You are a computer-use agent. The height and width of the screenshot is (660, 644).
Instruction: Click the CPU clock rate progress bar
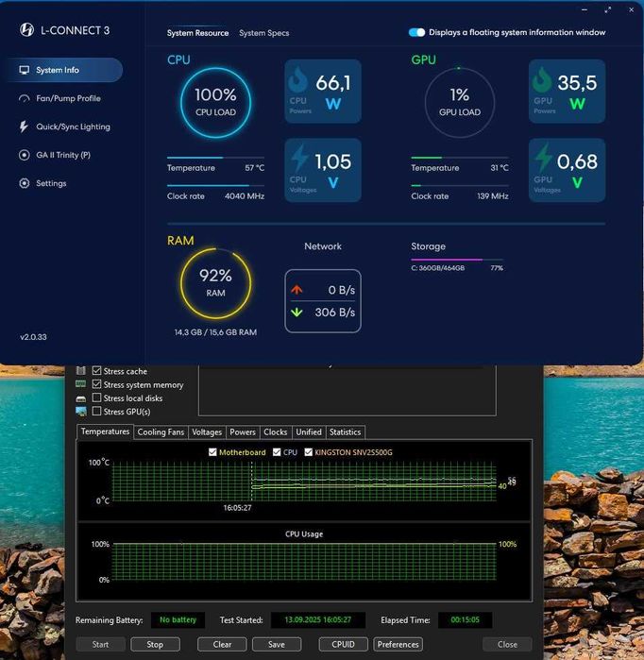tap(215, 185)
